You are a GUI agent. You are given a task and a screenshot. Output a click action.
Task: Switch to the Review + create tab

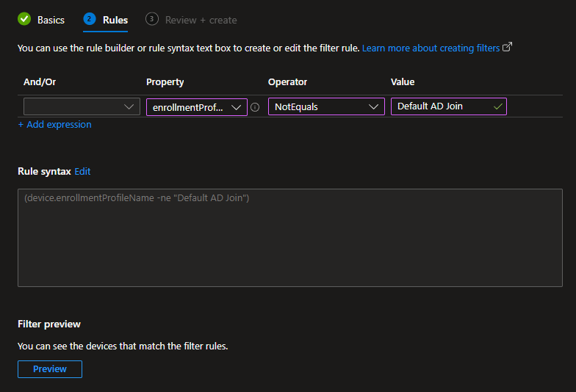coord(201,20)
